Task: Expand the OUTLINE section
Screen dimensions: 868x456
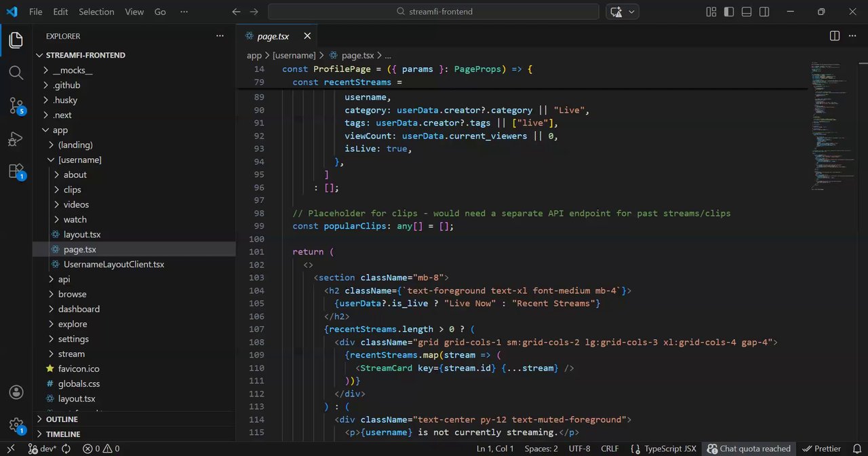Action: click(62, 419)
